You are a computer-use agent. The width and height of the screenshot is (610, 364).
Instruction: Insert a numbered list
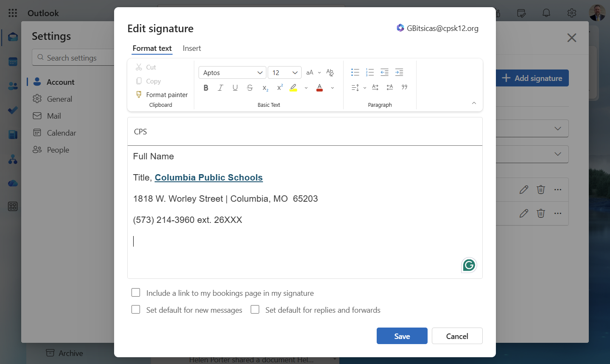(x=370, y=72)
